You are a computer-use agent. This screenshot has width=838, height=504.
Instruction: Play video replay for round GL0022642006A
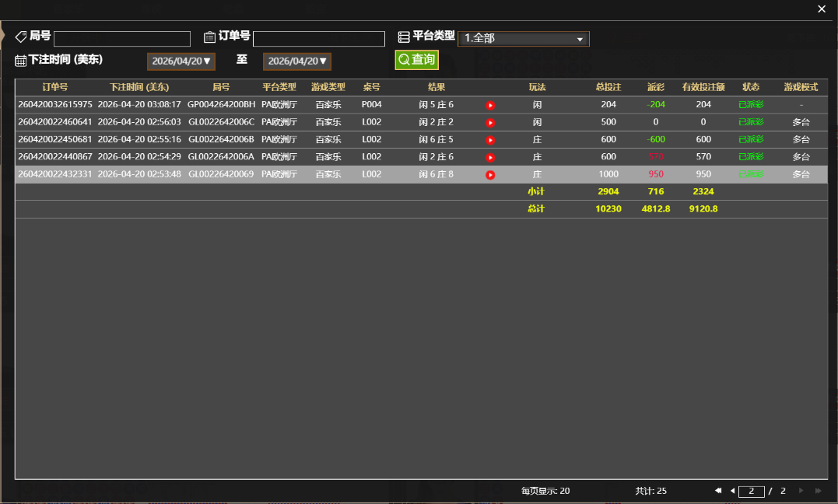pyautogui.click(x=490, y=158)
